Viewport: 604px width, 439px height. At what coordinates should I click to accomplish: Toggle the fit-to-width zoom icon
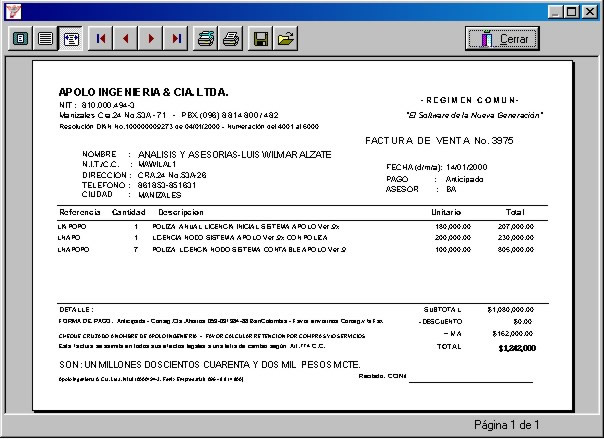71,39
